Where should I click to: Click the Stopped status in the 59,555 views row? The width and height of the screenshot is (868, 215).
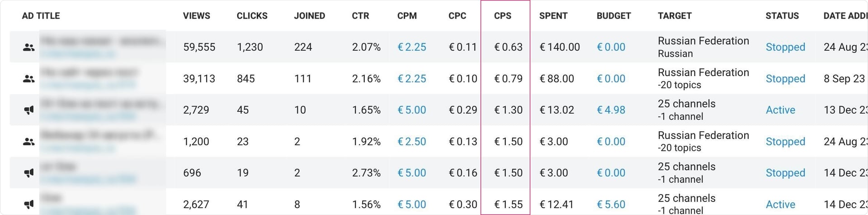click(x=785, y=47)
